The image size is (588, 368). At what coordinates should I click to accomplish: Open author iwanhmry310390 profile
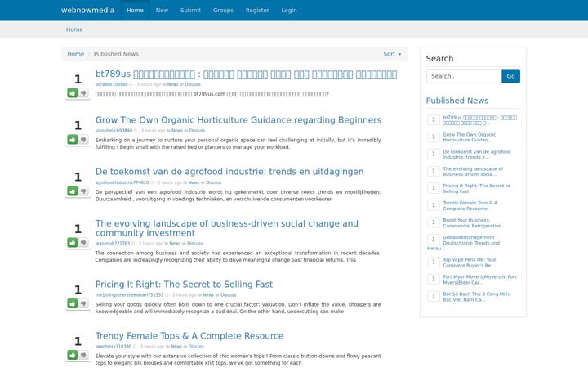pyautogui.click(x=114, y=347)
